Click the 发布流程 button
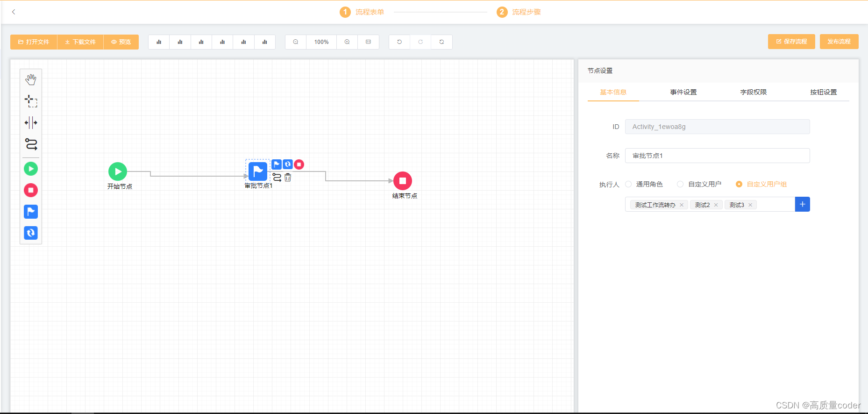 click(839, 42)
